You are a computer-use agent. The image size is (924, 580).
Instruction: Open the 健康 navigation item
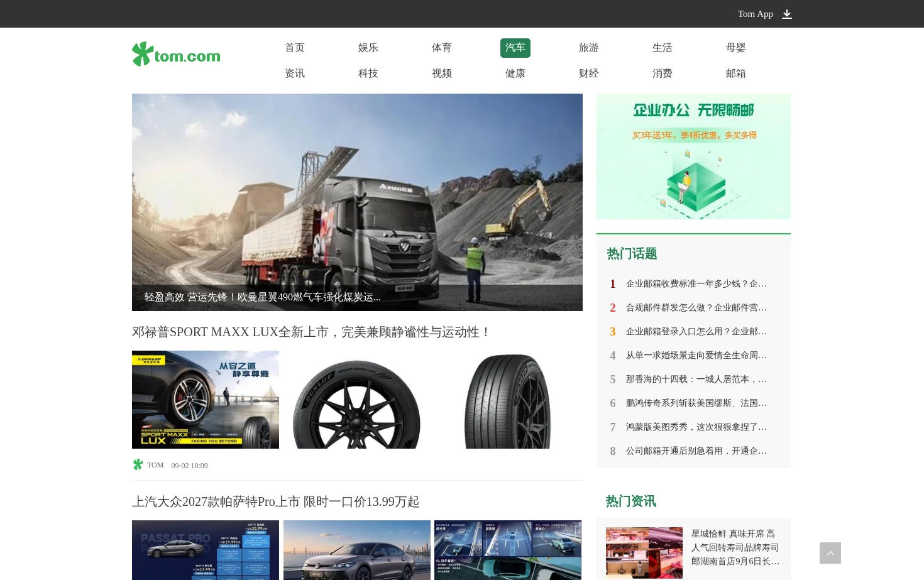[x=515, y=74]
